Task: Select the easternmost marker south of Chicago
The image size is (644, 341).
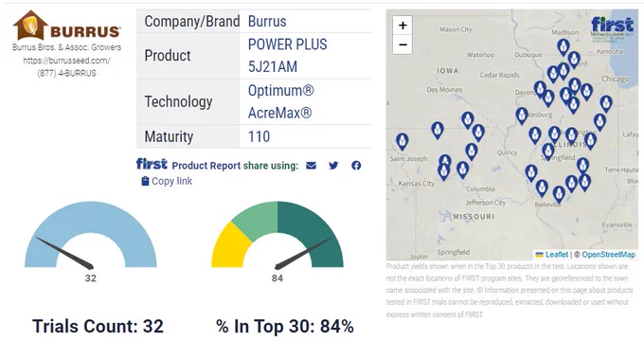Action: coord(606,104)
